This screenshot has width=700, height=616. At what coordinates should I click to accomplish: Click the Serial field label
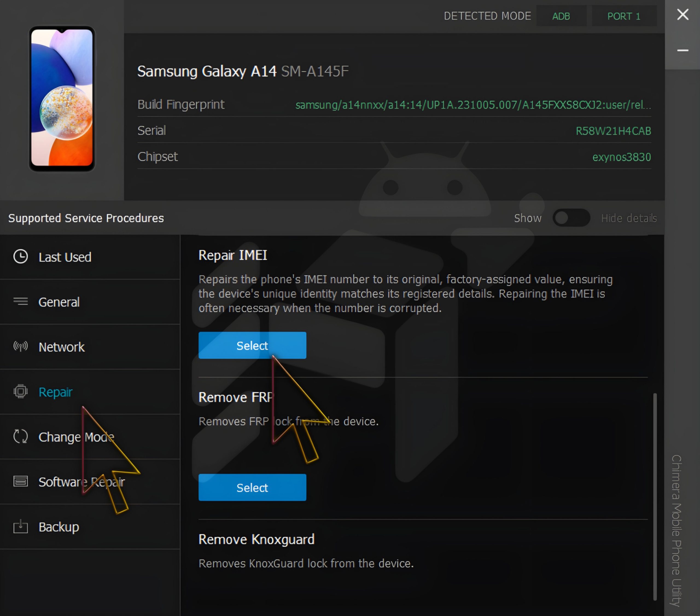tap(152, 130)
